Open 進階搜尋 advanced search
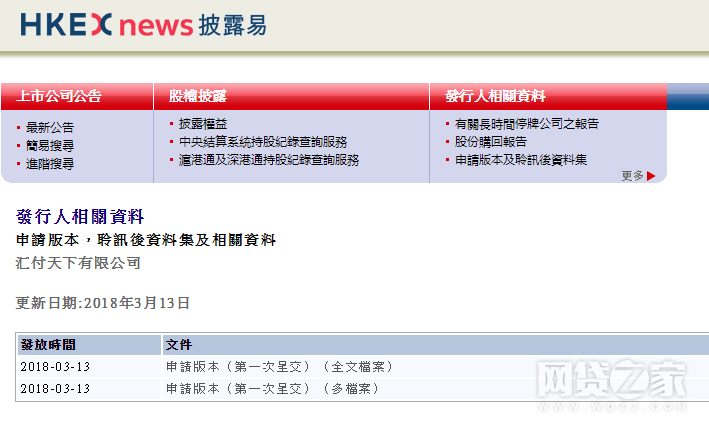 [x=49, y=164]
